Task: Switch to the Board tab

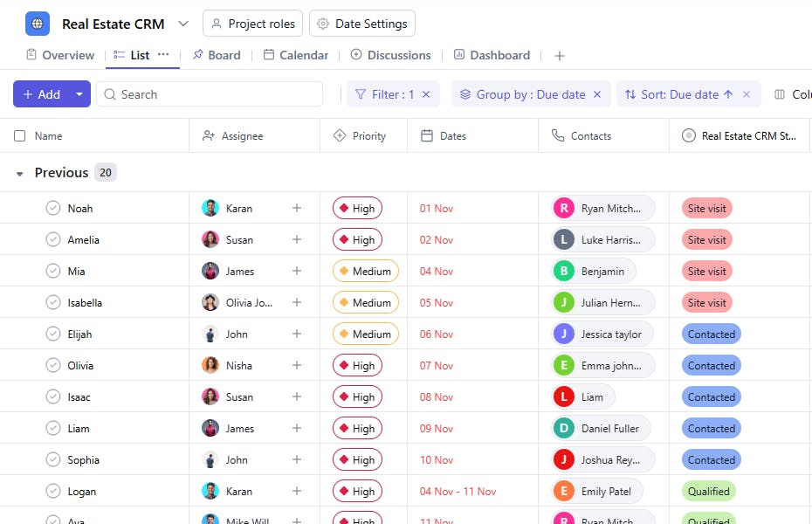Action: click(x=217, y=55)
